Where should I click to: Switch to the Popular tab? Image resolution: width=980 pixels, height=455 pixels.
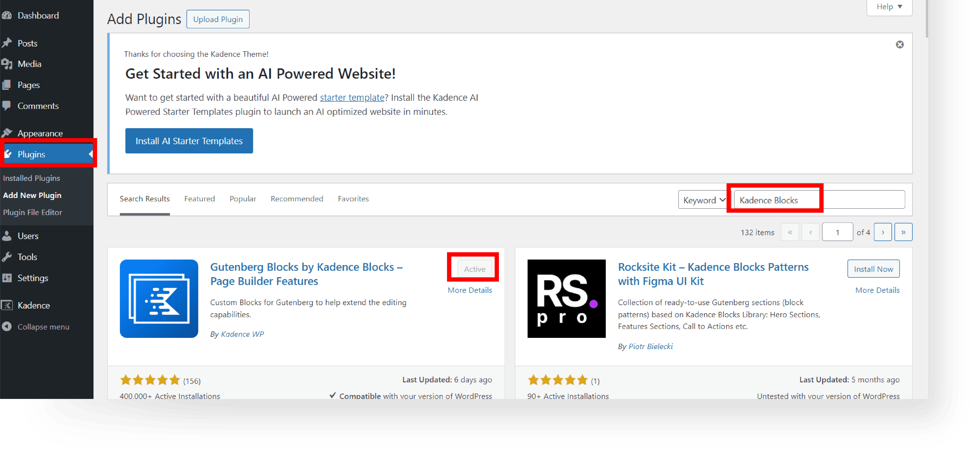coord(243,199)
